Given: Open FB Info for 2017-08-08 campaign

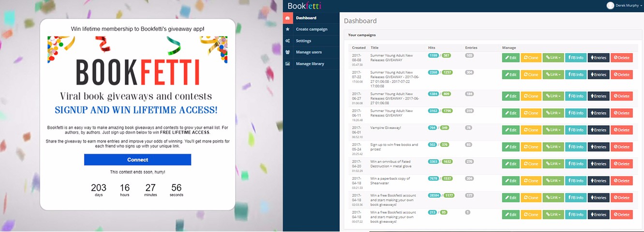Looking at the screenshot, I should [575, 58].
